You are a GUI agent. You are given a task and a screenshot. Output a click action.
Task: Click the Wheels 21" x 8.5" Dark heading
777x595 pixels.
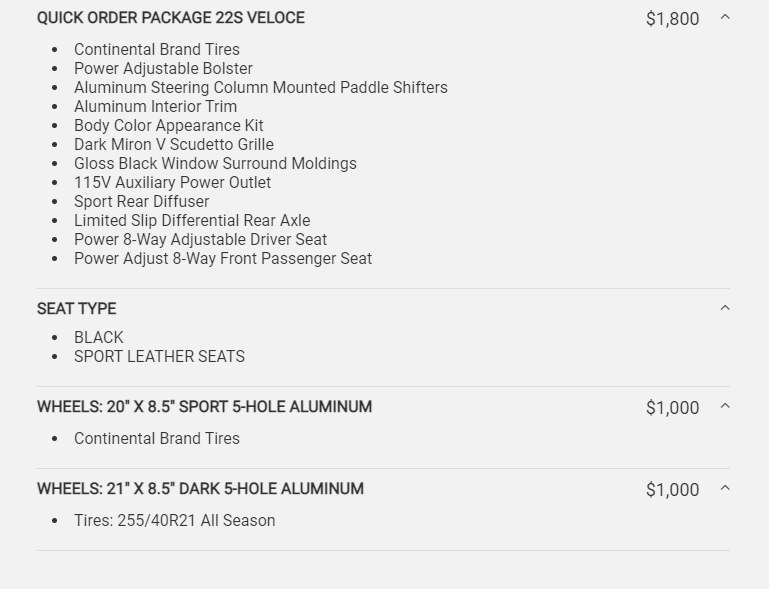pyautogui.click(x=200, y=489)
